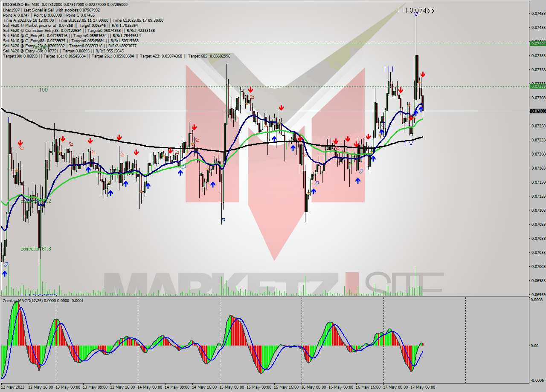Click the MACD axis value -0.0006
Viewport: 546px width, 392px height.
point(537,380)
